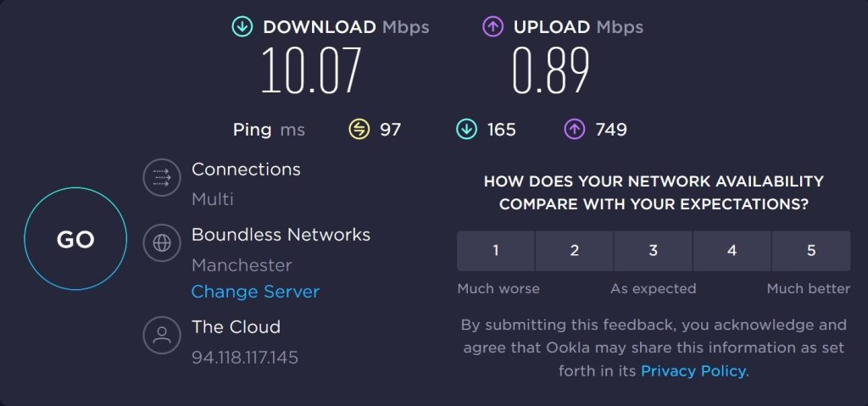Select rating 5 Much better

811,251
